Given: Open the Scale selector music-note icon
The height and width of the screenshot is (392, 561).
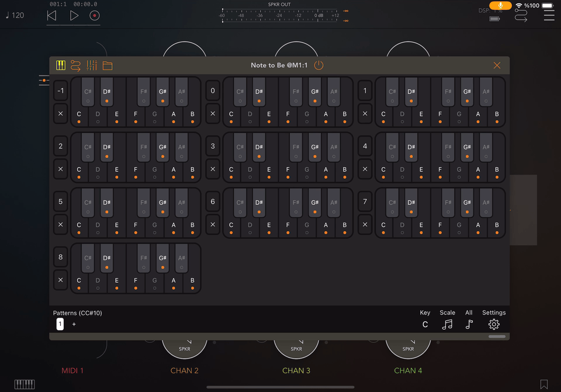Looking at the screenshot, I should 448,324.
